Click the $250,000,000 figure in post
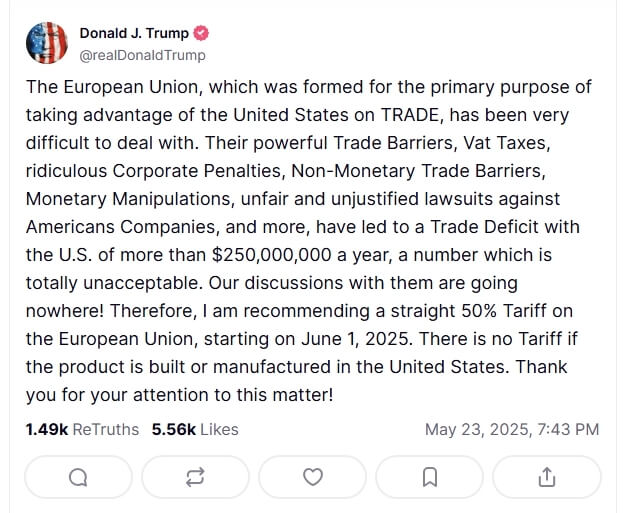Viewport: 629px width, 513px height. tap(272, 255)
